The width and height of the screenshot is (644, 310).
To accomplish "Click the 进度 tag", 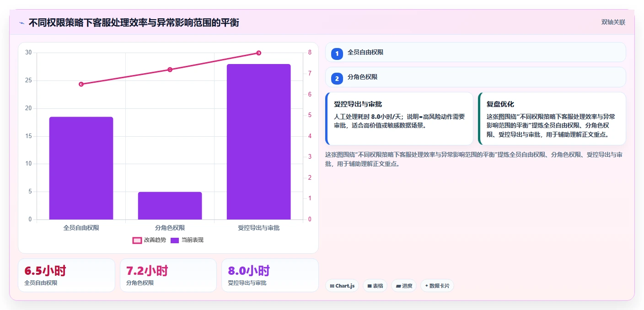I will pos(404,286).
